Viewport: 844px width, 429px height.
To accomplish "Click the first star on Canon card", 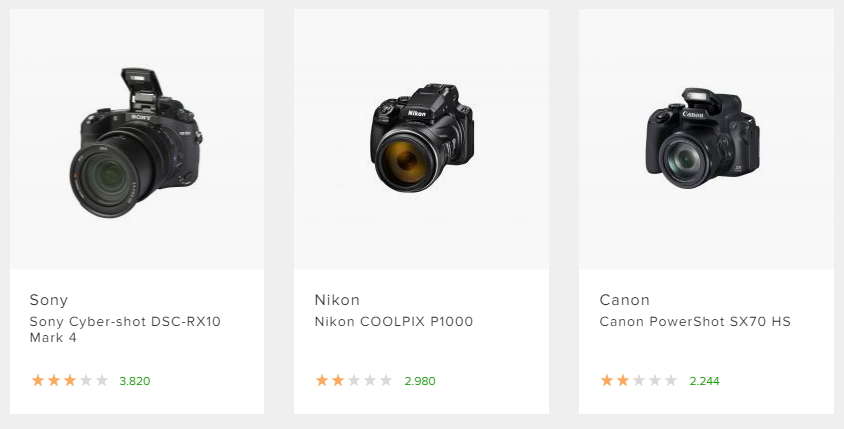I will 607,380.
